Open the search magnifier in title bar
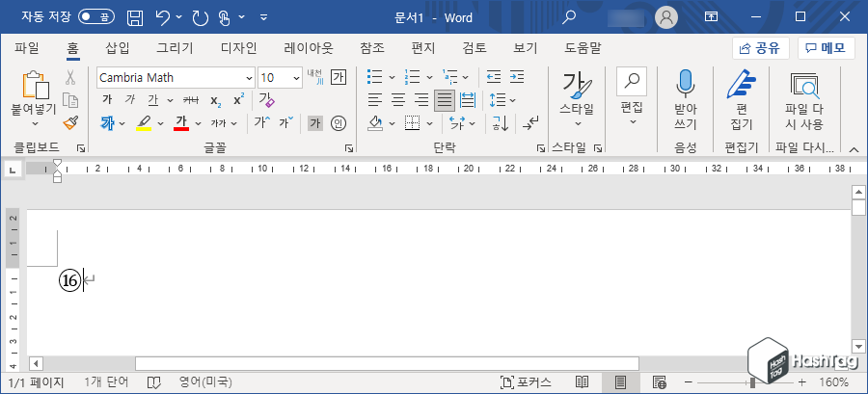 [x=568, y=17]
